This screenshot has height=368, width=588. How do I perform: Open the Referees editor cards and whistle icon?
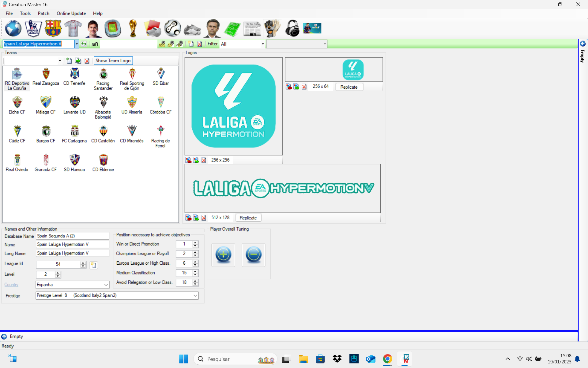153,28
